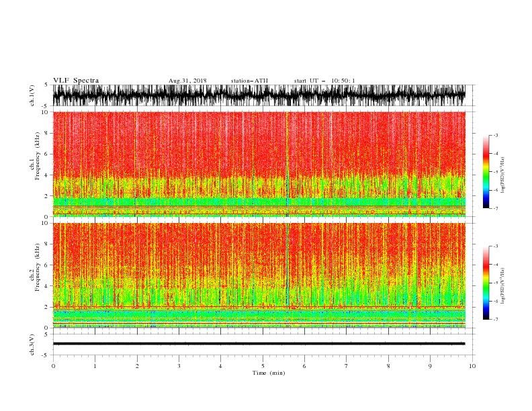Click time axis tick label "3"
Screen dimensions: 532x411
(179, 366)
